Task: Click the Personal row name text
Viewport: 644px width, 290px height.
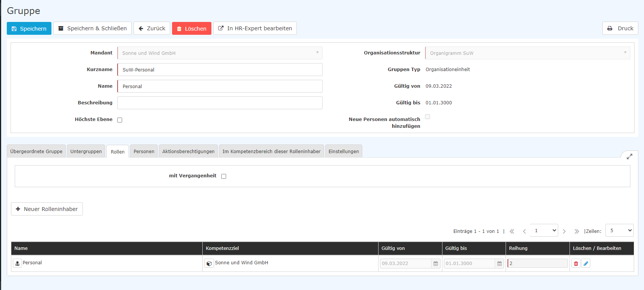Action: click(x=32, y=263)
